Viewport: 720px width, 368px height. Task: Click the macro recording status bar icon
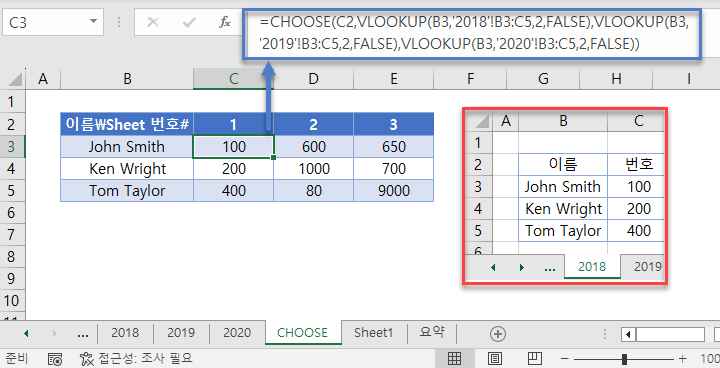55,359
